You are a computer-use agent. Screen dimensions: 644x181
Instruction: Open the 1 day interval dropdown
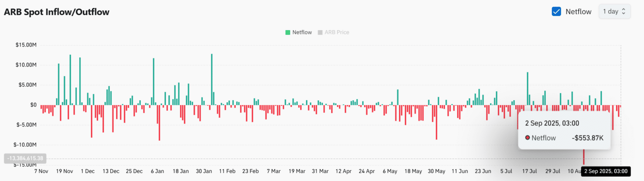coord(614,12)
